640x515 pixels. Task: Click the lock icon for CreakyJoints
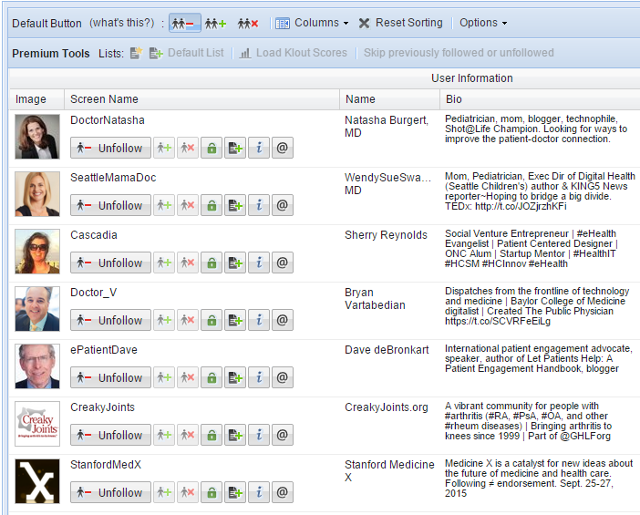coord(211,435)
